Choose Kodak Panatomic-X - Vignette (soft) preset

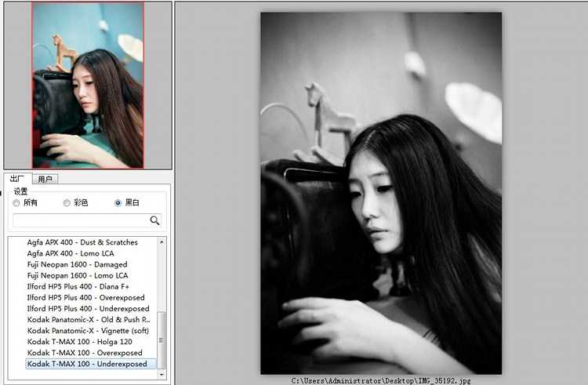88,330
